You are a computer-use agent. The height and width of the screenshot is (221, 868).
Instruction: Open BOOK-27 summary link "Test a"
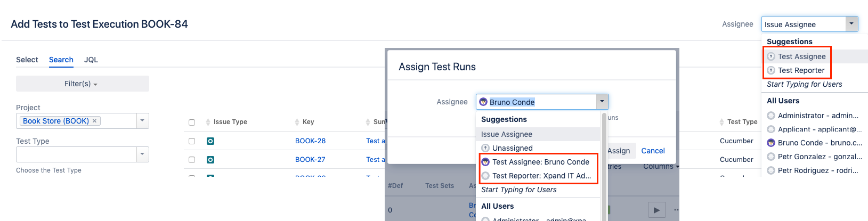(x=375, y=160)
